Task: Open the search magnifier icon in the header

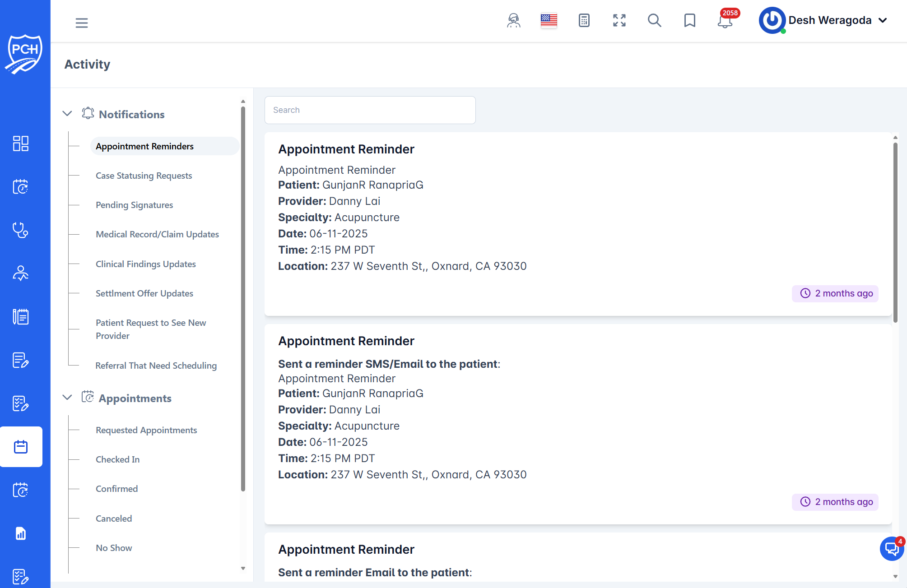Action: (654, 21)
